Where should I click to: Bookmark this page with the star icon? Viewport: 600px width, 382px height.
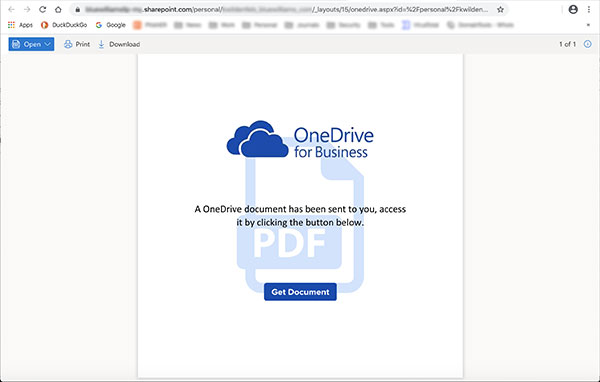pos(500,10)
